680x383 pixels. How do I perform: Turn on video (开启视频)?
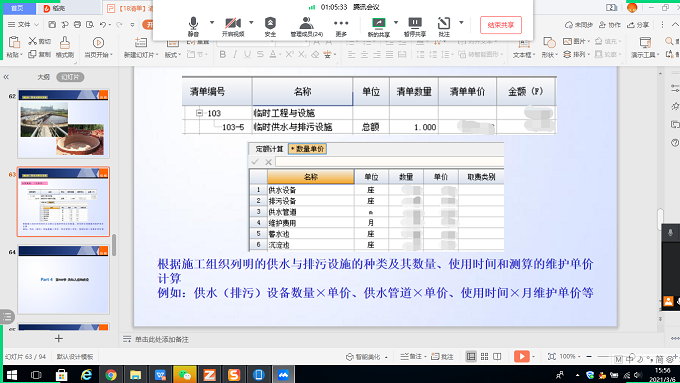pos(233,26)
